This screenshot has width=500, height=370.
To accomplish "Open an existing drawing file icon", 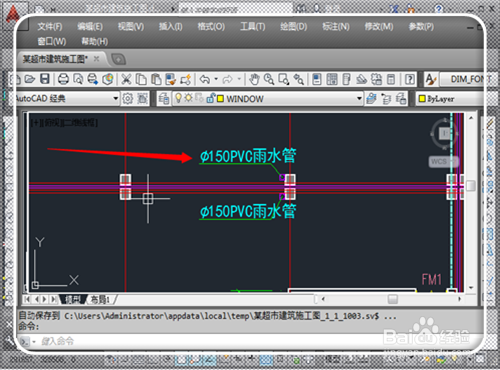I will (30, 79).
